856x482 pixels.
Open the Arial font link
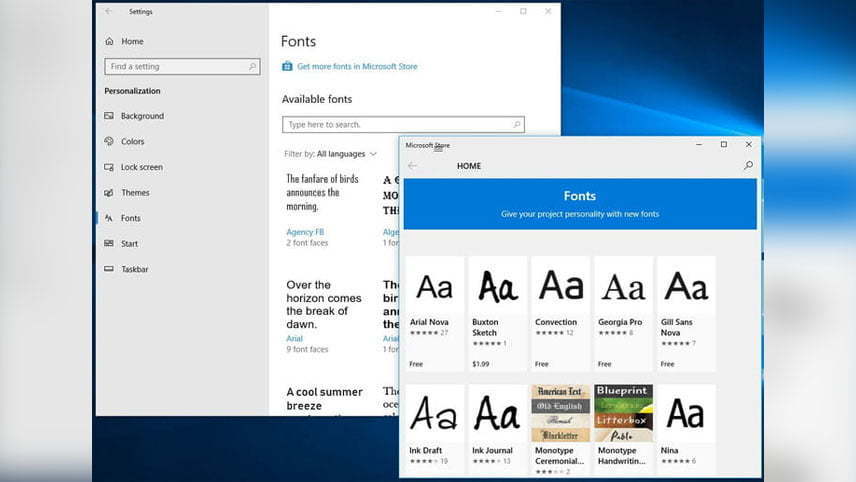(x=294, y=338)
